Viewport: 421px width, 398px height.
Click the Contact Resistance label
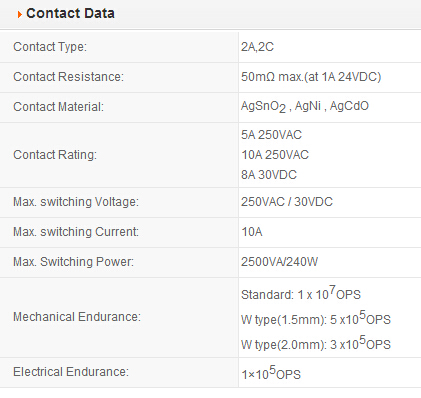pos(68,77)
